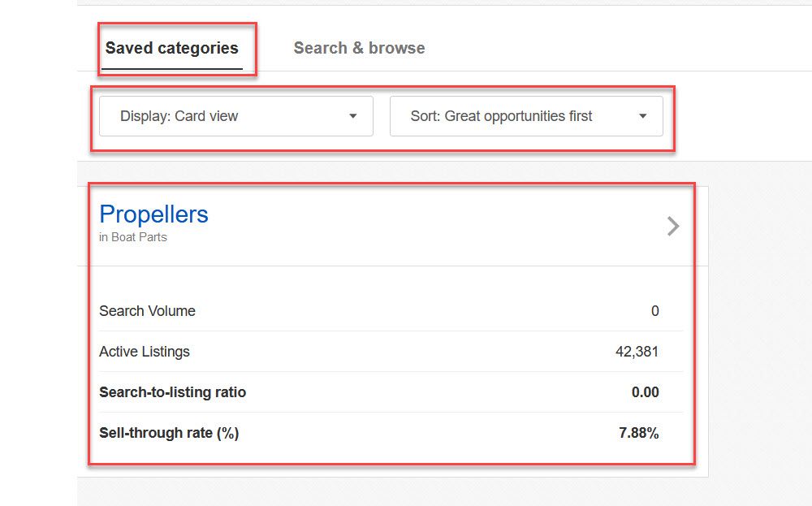Select the Search-to-listing ratio label
Screen dimensions: 812x506
[172, 392]
